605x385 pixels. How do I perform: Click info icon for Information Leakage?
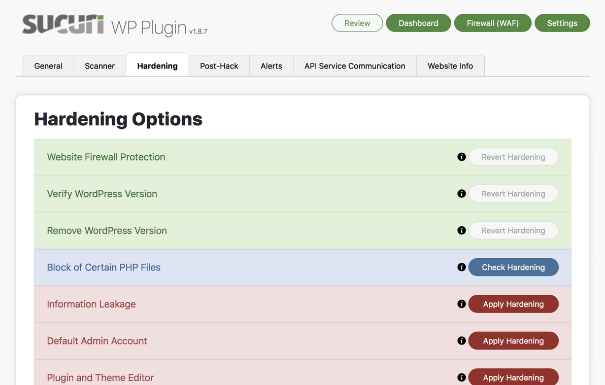[461, 304]
